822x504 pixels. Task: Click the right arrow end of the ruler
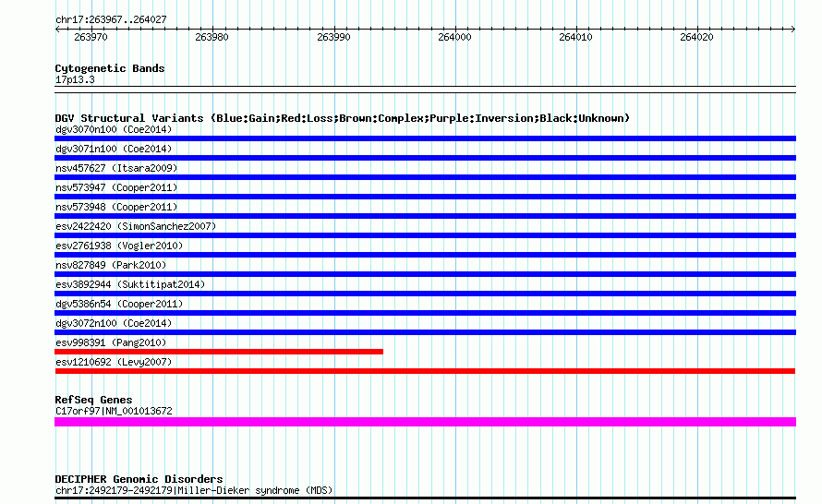point(793,30)
